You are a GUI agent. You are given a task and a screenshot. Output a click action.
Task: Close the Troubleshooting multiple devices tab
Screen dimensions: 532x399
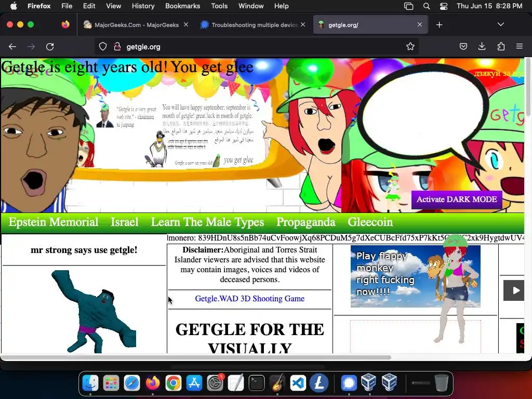[303, 24]
